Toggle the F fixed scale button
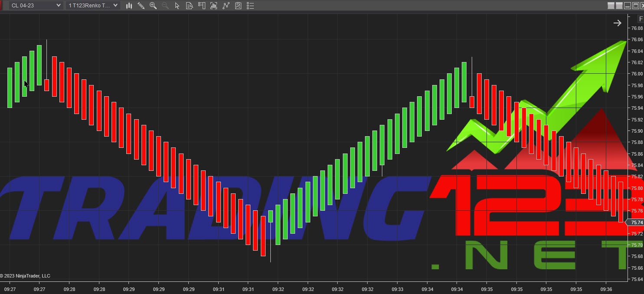644x294 pixels. coord(641,19)
